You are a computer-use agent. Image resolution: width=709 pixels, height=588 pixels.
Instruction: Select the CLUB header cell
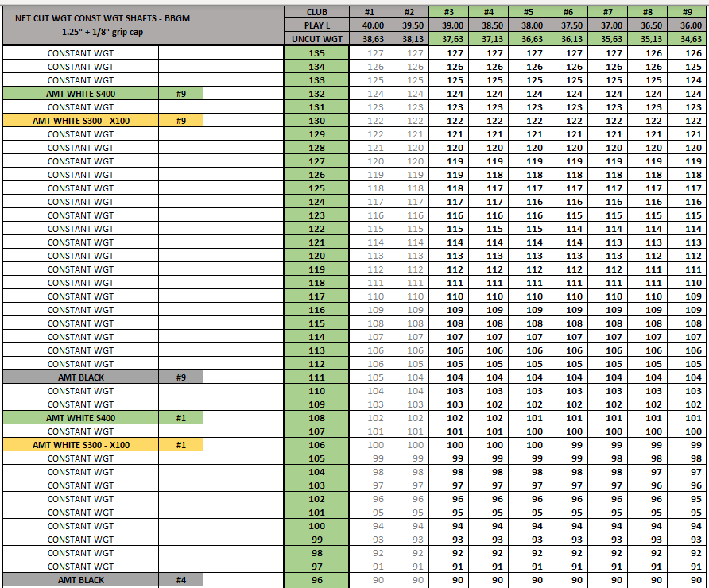[316, 11]
